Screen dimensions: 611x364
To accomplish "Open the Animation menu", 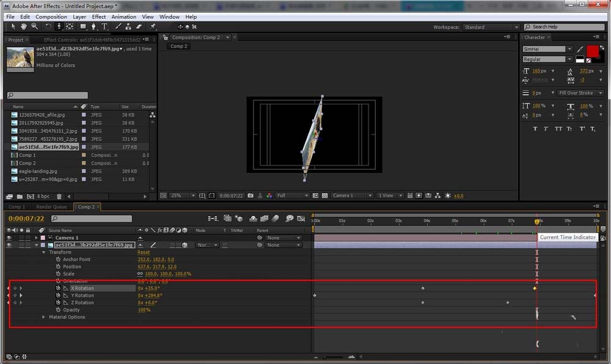I will click(x=124, y=16).
